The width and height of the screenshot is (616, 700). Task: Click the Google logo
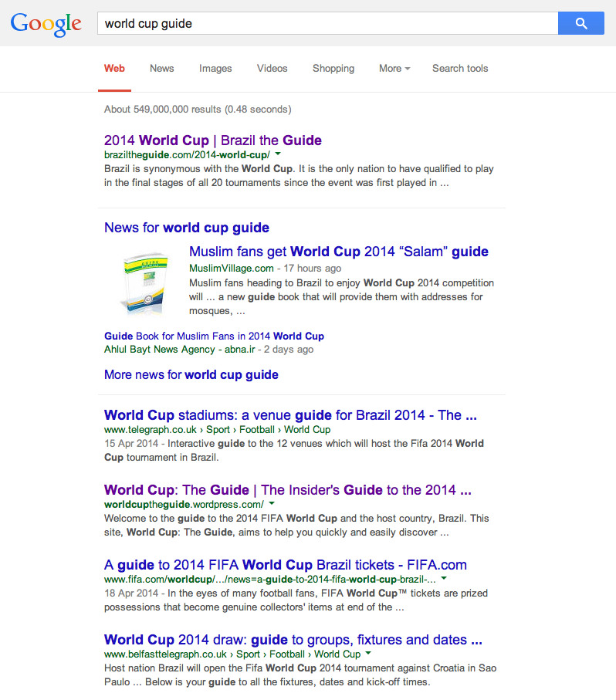(x=46, y=23)
